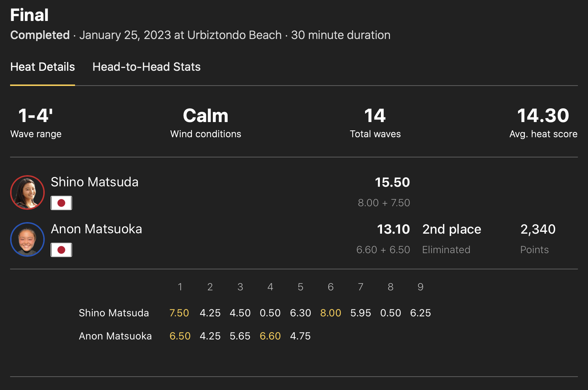Click Anon's highlighted 6.60 wave score
The width and height of the screenshot is (588, 390).
click(270, 336)
